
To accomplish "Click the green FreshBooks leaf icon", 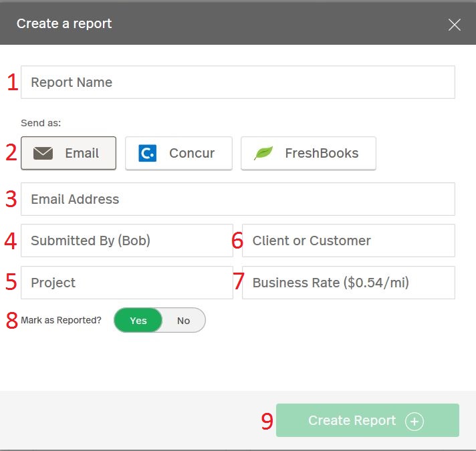I will [263, 153].
